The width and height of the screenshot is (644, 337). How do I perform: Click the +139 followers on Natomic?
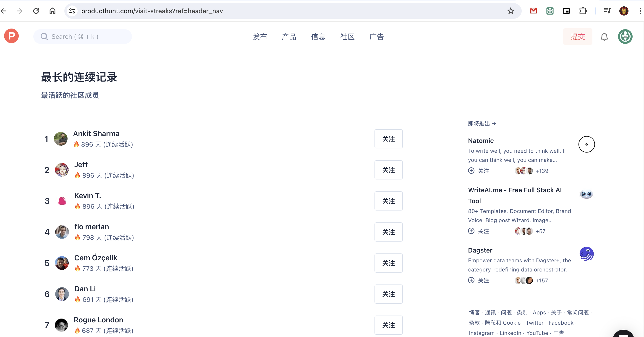(542, 171)
